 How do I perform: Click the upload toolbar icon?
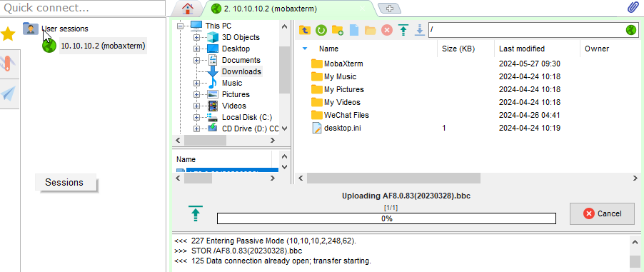click(403, 30)
